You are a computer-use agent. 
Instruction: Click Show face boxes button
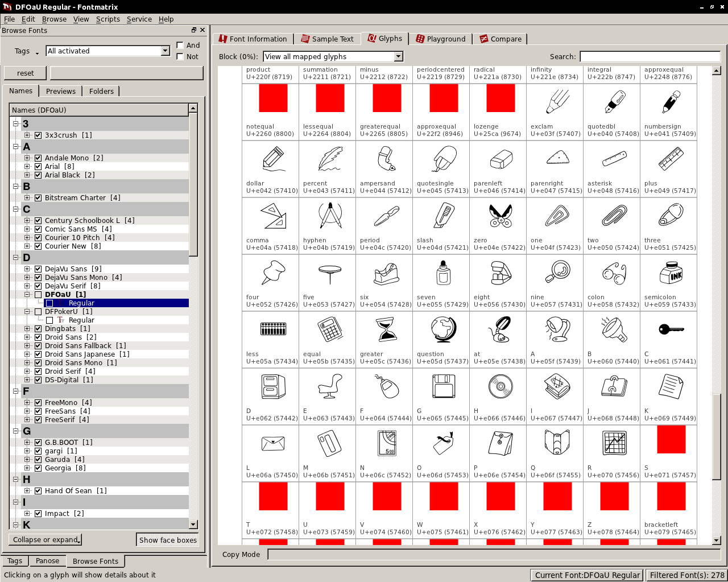coord(168,540)
